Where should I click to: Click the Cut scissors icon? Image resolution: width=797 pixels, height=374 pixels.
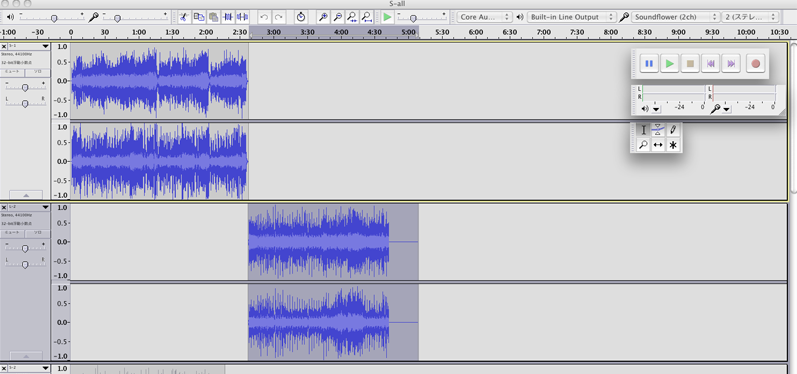184,17
